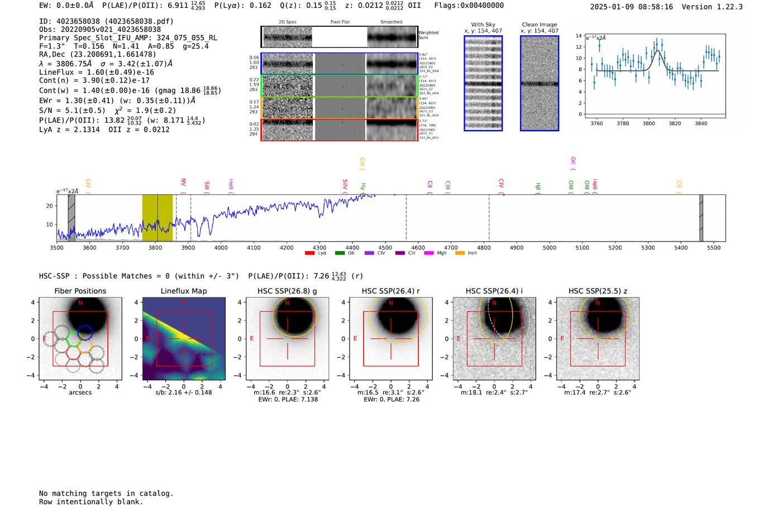This screenshot has height=532, width=782.
Task: Click the 'S/N = 5.1(±0.5)' value
Action: click(72, 110)
